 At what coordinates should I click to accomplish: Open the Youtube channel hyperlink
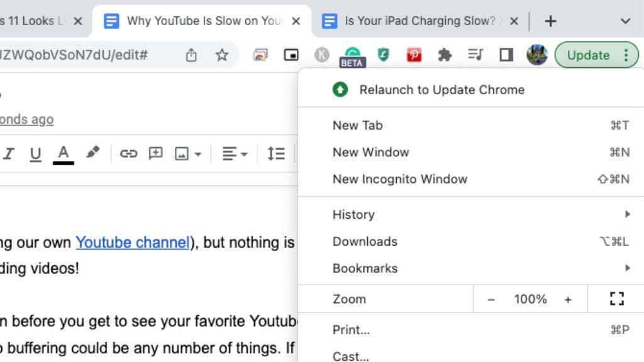[x=132, y=243]
